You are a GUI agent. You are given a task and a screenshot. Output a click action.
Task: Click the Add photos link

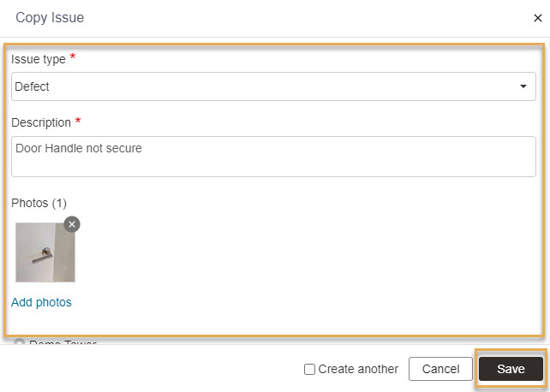pyautogui.click(x=41, y=302)
